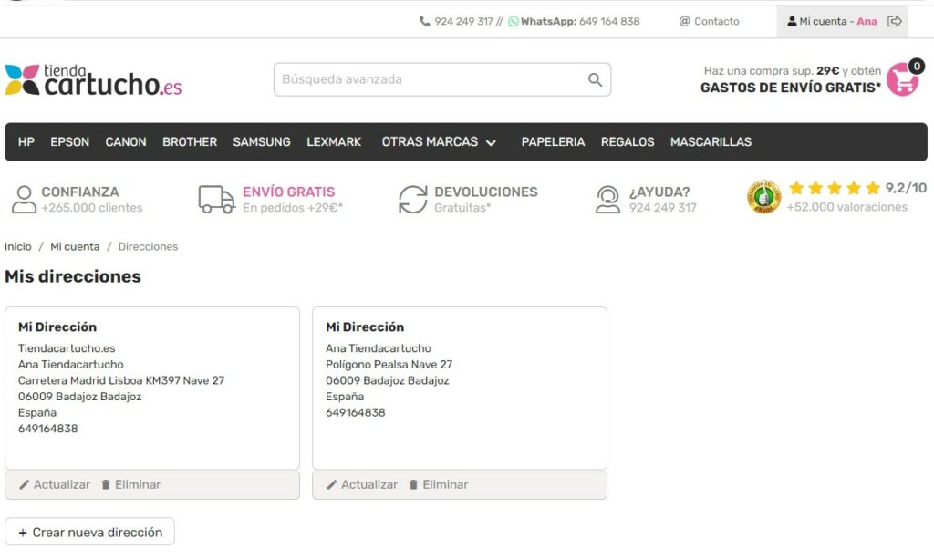The image size is (934, 560).
Task: Click the search magnifier icon
Action: pos(595,79)
